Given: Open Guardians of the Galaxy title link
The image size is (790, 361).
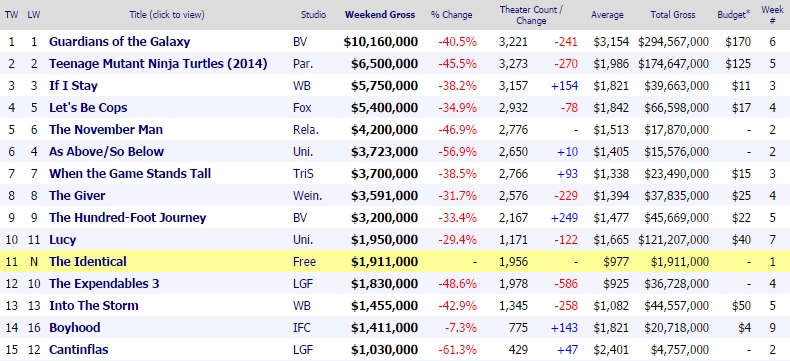Looking at the screenshot, I should click(119, 41).
